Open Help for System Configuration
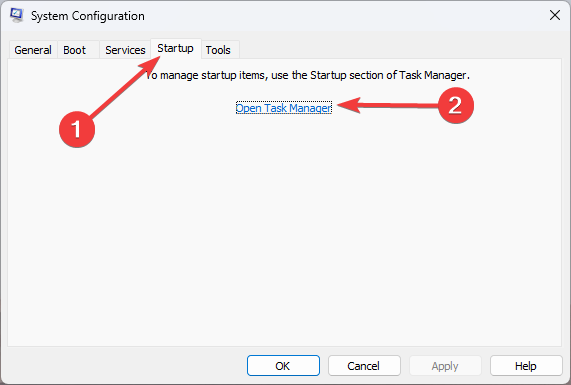 pos(526,366)
